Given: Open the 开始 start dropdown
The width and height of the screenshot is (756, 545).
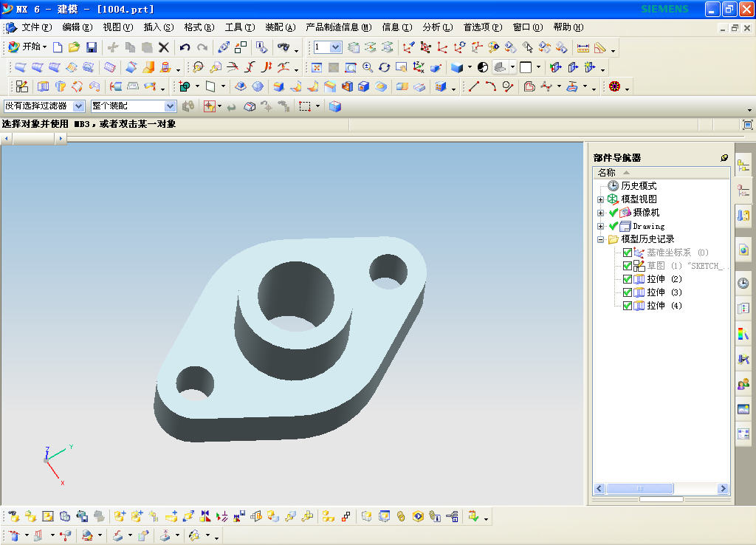Looking at the screenshot, I should pyautogui.click(x=28, y=47).
